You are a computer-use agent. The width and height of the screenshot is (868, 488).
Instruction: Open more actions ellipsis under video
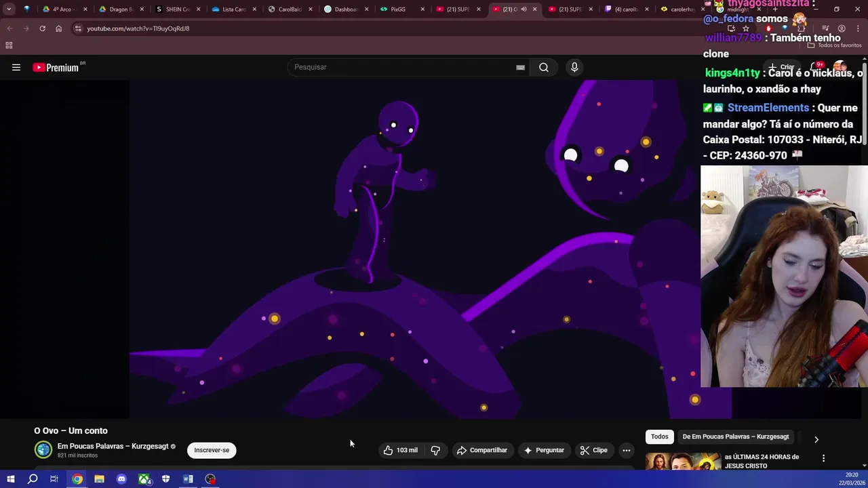pyautogui.click(x=627, y=450)
